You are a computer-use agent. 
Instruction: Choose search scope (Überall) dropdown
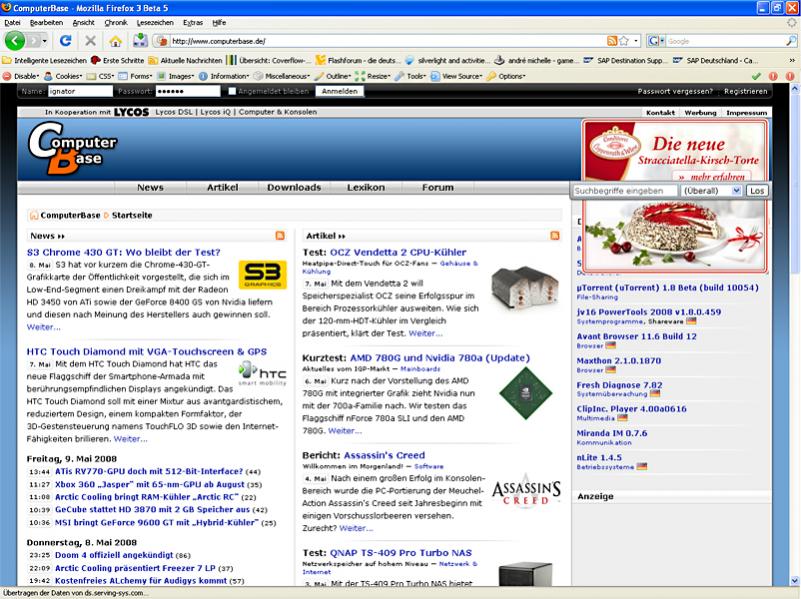[712, 190]
